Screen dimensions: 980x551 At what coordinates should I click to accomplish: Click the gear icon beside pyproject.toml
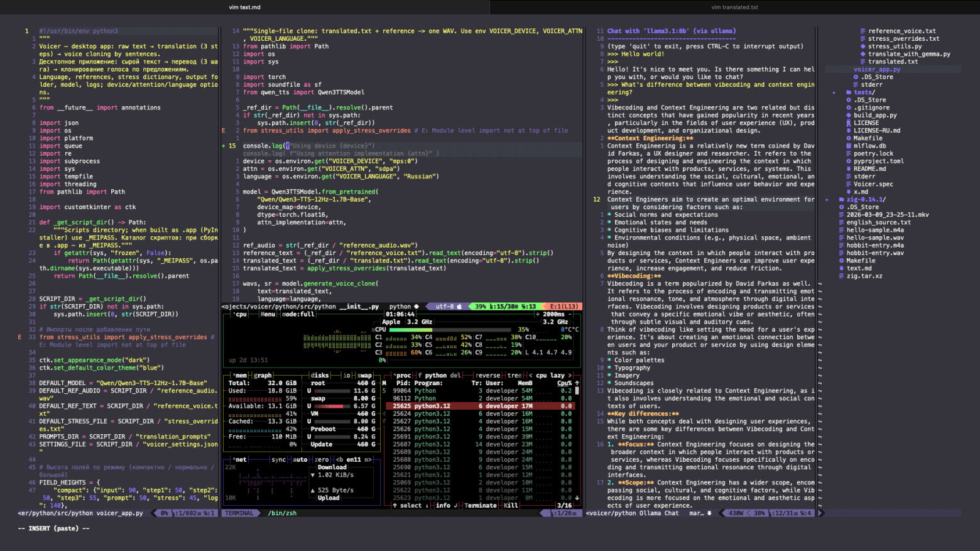coord(849,161)
